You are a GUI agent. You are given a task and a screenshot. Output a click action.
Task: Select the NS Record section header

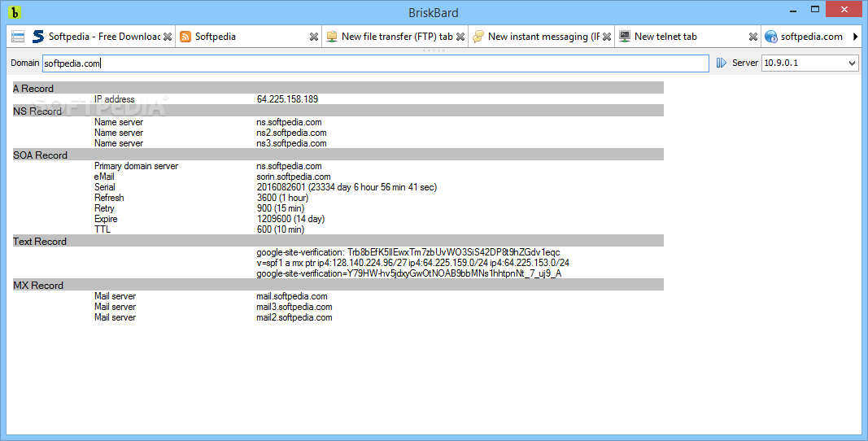[x=338, y=111]
